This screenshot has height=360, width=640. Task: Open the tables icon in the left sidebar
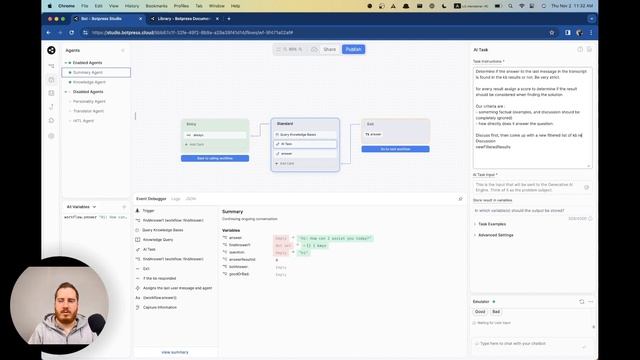pyautogui.click(x=51, y=93)
